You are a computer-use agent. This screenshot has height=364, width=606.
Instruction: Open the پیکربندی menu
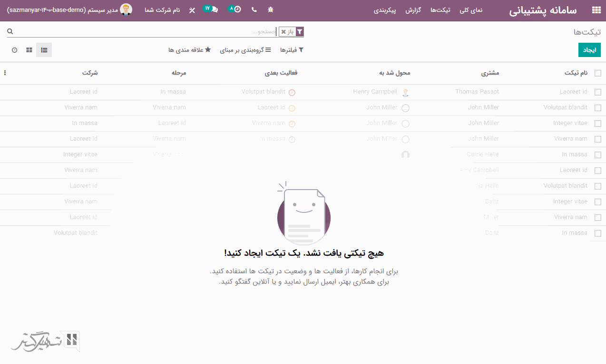[386, 10]
